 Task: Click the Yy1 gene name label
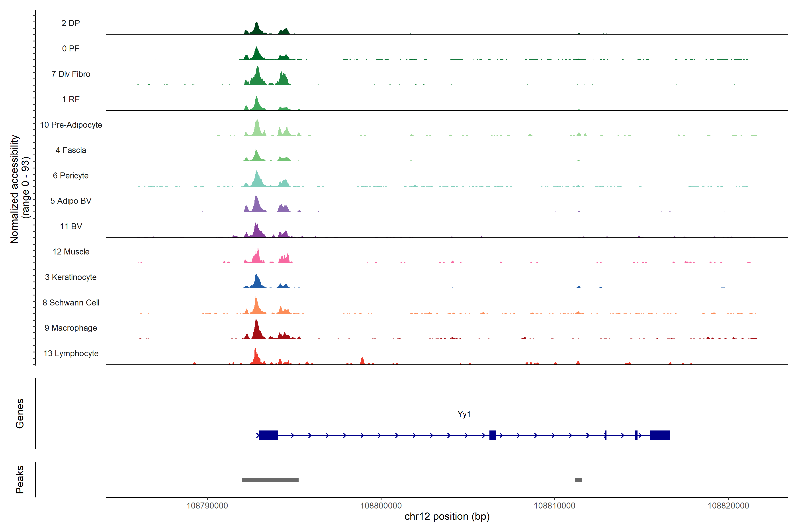pyautogui.click(x=464, y=414)
